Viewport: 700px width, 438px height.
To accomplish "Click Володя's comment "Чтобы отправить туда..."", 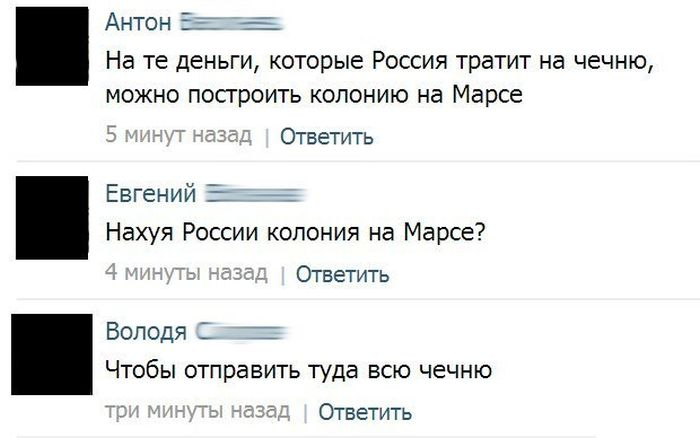I will pyautogui.click(x=298, y=371).
